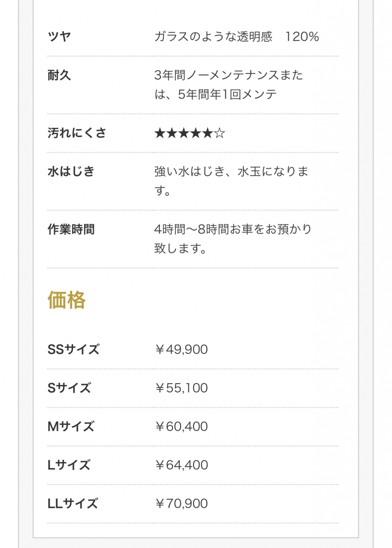
Task: Click the gold 価格 heading
Action: coord(67,300)
